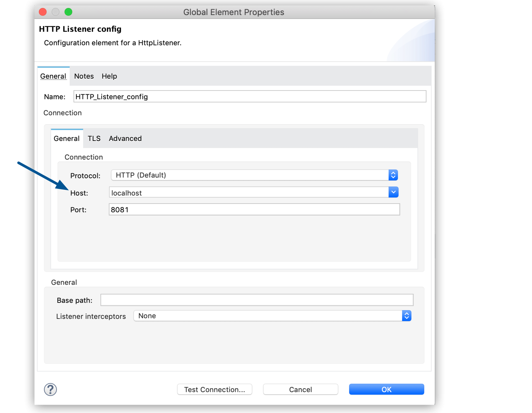Click the Listener interceptors stepper control
The image size is (532, 413).
pyautogui.click(x=406, y=316)
